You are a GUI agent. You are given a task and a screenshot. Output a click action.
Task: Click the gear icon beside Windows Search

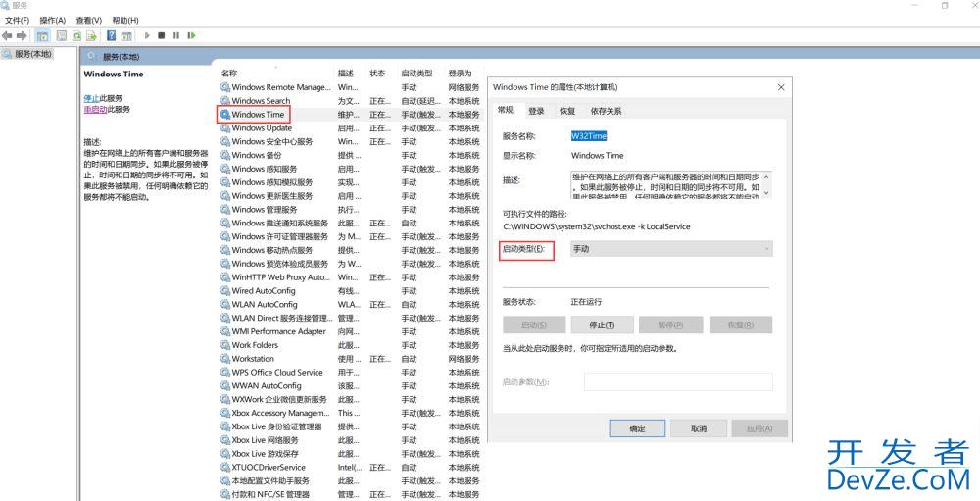(225, 101)
